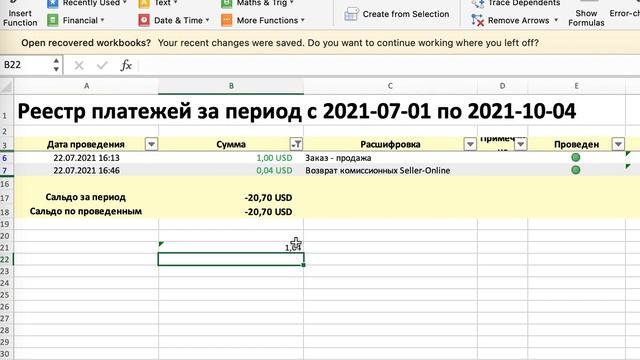
Task: Click the Дата проведения header cell
Action: 86,144
